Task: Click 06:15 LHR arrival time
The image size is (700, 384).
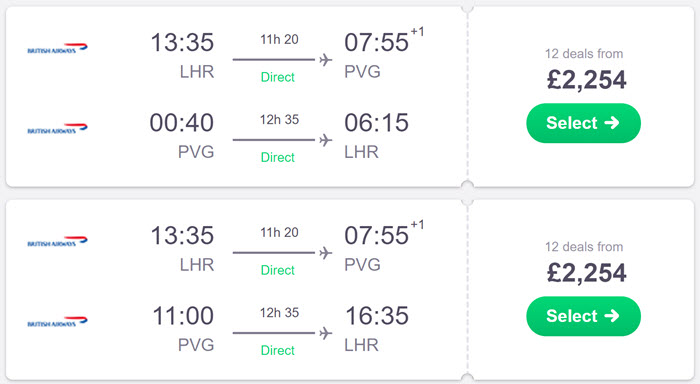Action: pyautogui.click(x=376, y=123)
